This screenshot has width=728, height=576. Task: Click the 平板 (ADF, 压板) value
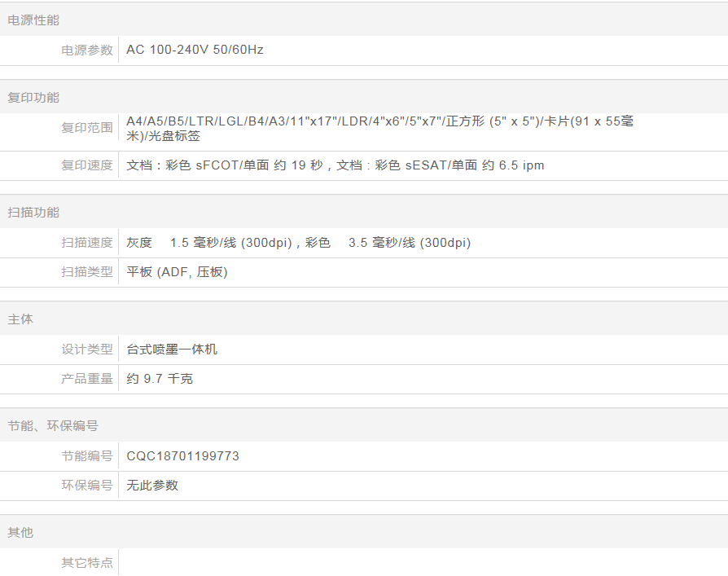tap(177, 272)
